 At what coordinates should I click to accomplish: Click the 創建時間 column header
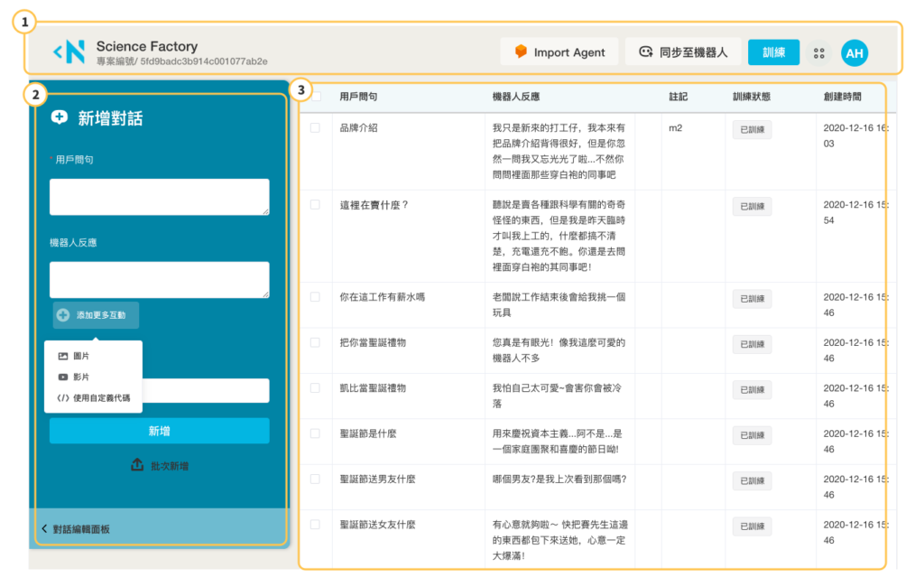click(x=842, y=96)
